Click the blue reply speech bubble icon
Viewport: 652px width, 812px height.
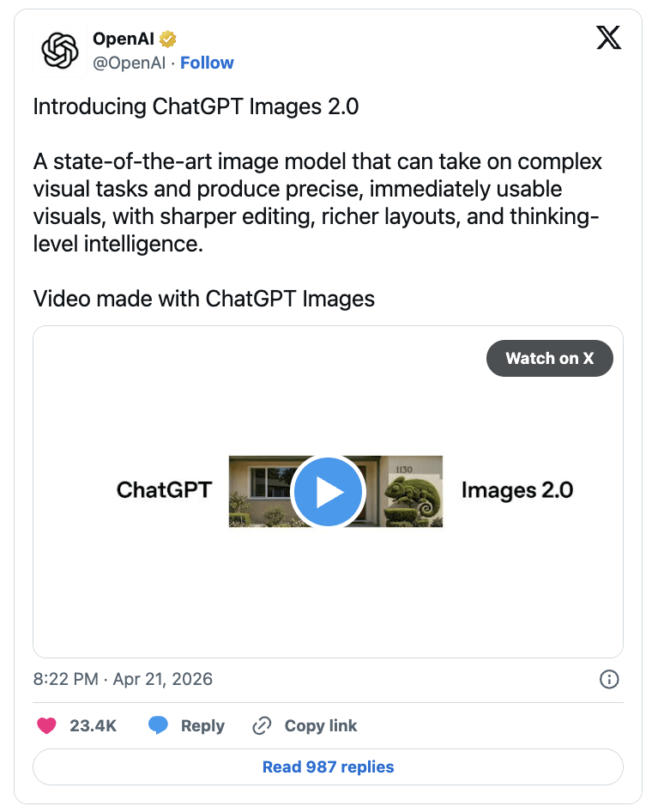[158, 725]
